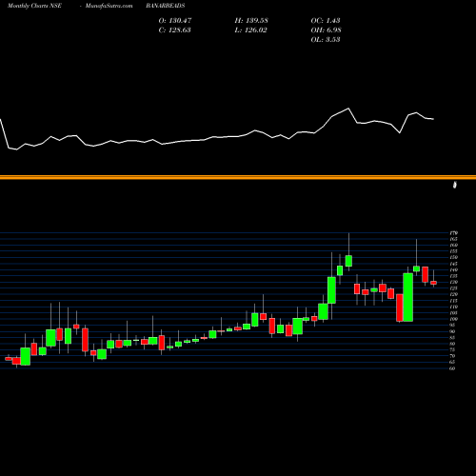Click the 75 price axis label
The width and height of the screenshot is (476, 476).
[452, 349]
